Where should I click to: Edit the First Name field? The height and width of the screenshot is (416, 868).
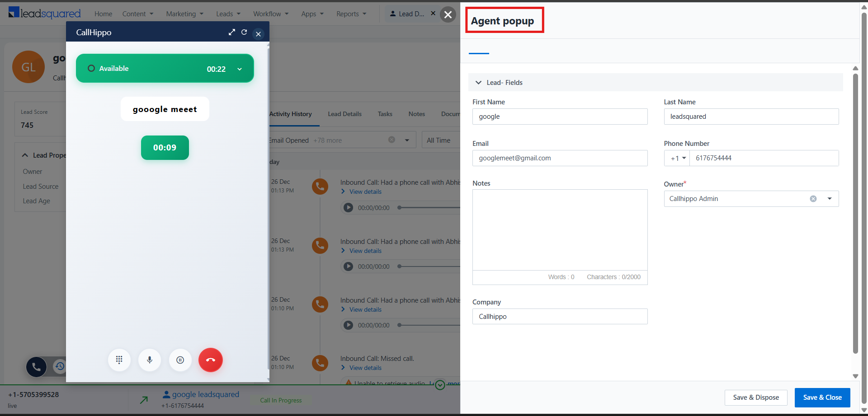560,117
